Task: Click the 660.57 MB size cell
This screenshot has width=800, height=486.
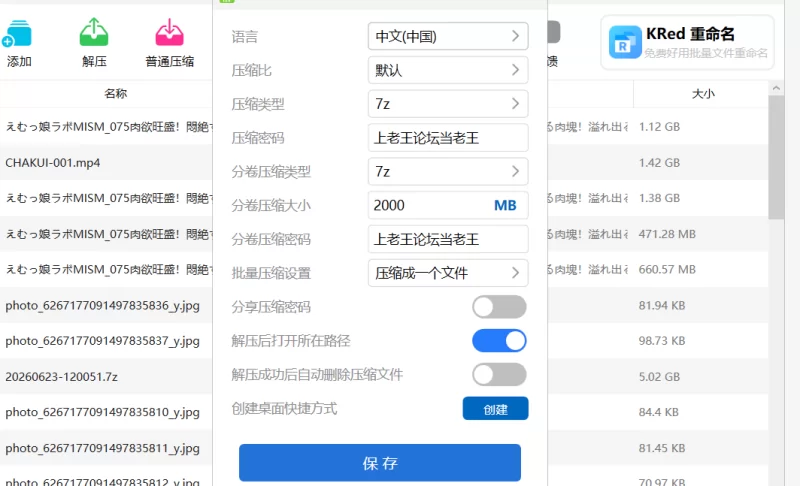Action: tap(667, 269)
